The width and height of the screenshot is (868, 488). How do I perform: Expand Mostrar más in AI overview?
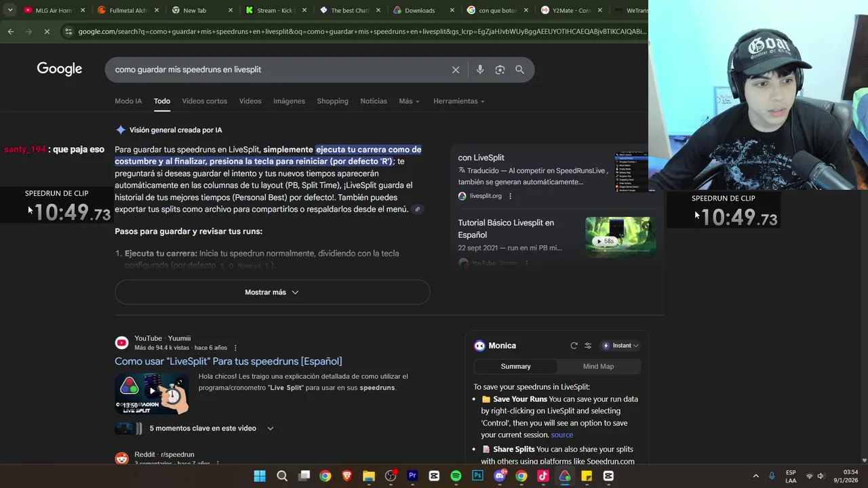tap(272, 292)
